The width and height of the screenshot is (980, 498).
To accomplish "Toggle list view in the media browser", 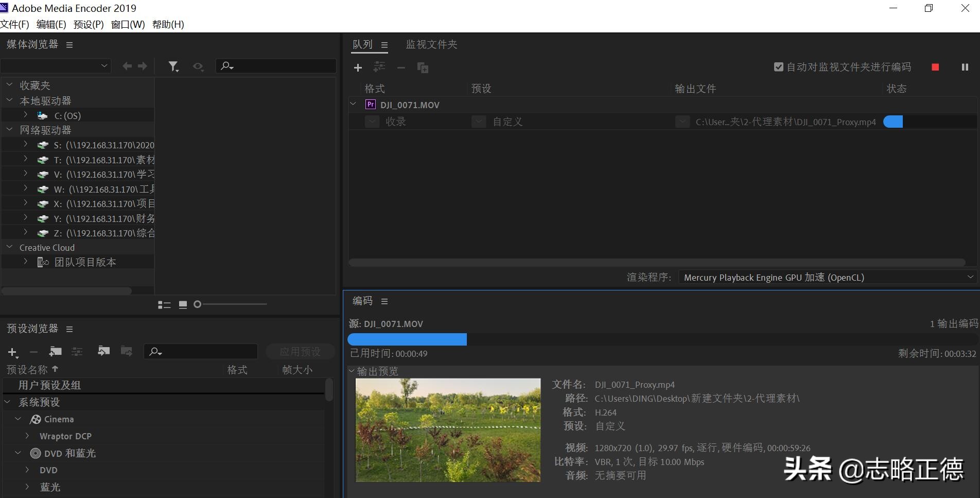I will click(165, 304).
